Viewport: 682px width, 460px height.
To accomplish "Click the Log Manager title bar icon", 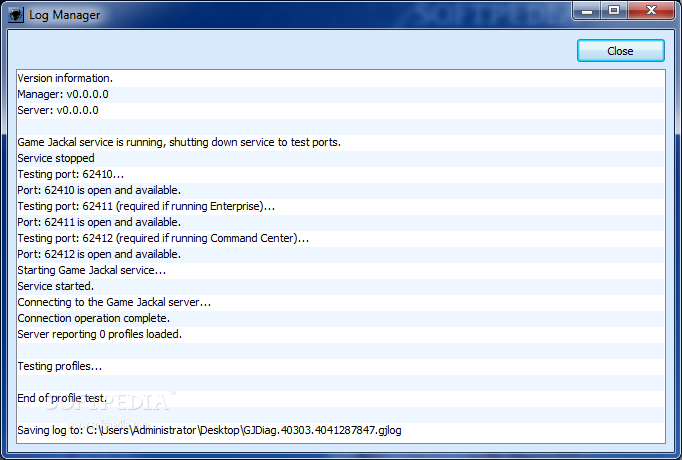I will tap(16, 15).
